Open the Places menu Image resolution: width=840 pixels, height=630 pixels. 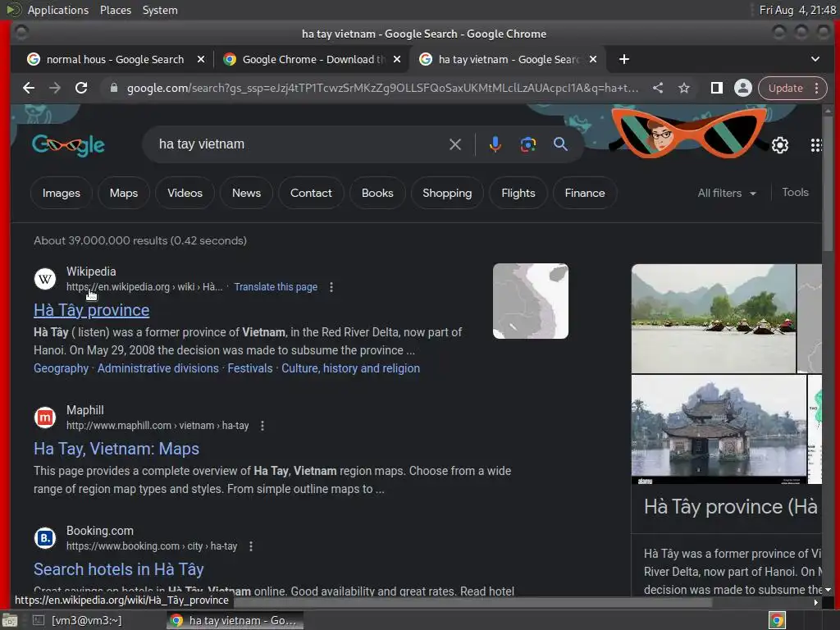tap(115, 10)
